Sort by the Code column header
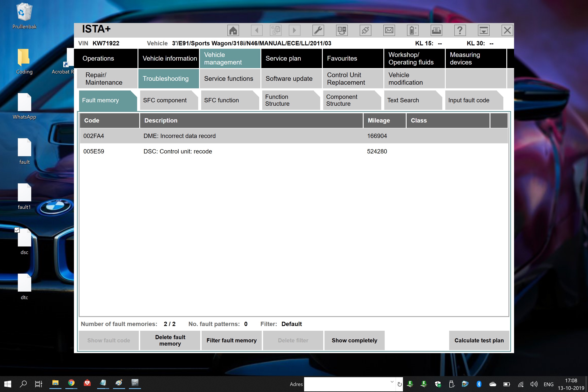The width and height of the screenshot is (588, 392). [x=110, y=121]
